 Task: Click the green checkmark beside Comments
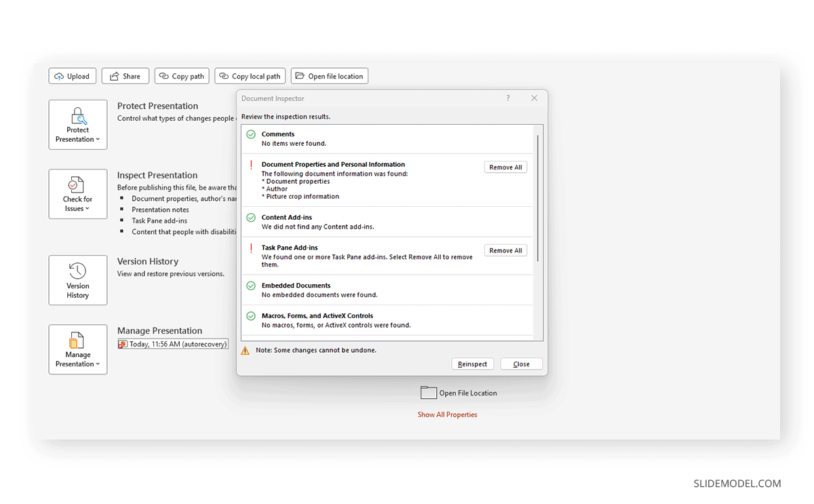coord(251,135)
